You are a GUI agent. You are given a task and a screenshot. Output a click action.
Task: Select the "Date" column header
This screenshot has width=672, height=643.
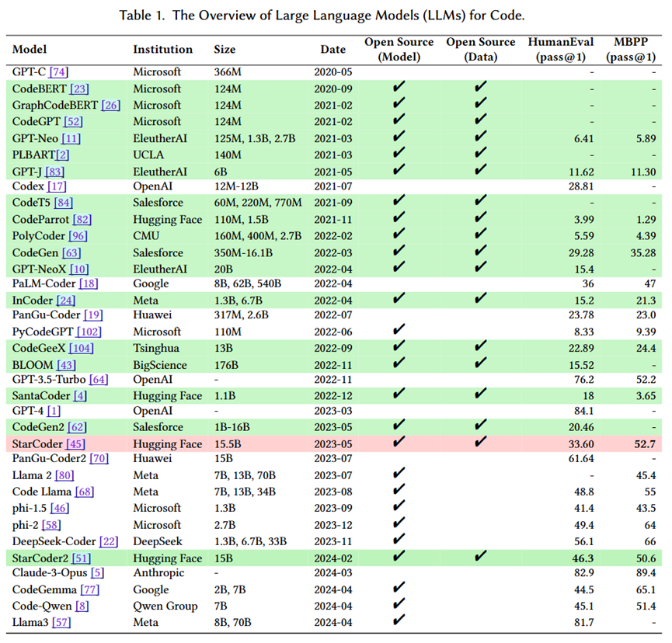[x=333, y=49]
